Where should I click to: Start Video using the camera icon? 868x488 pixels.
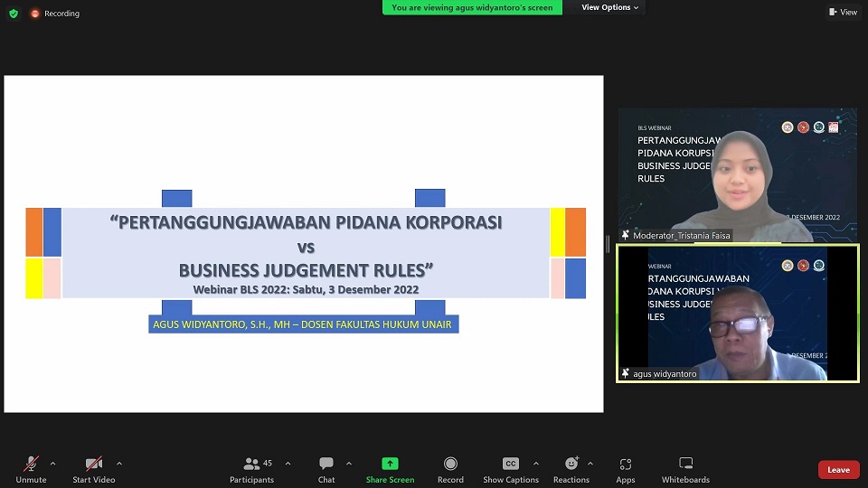[93, 465]
